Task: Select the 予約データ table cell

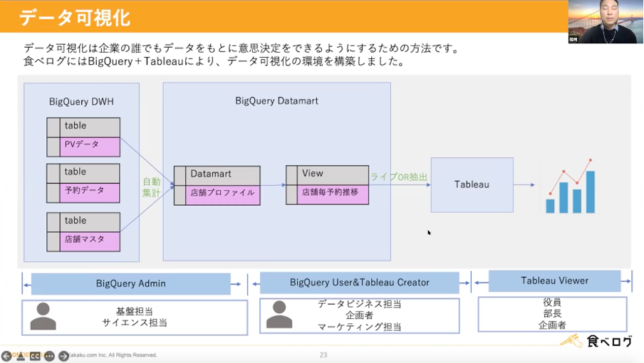Action: tap(90, 193)
